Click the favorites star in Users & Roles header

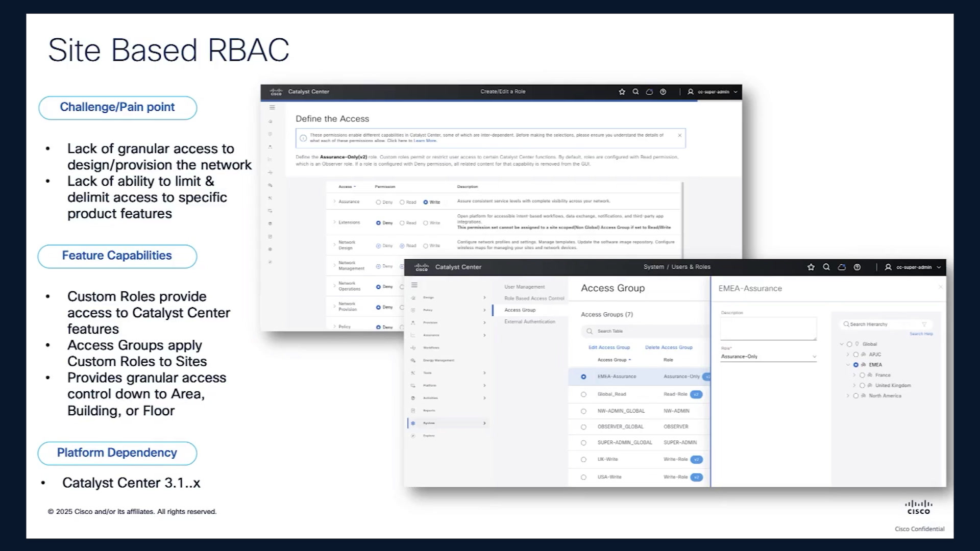(x=811, y=267)
